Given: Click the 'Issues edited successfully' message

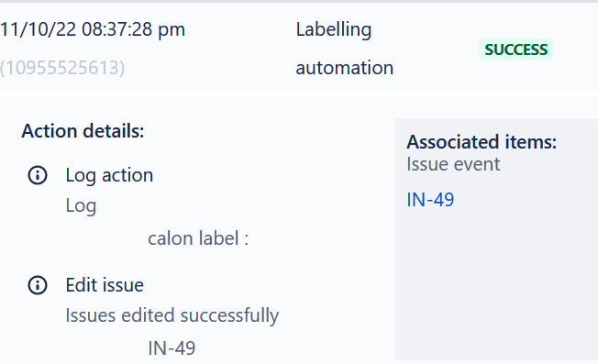Looking at the screenshot, I should pos(172,315).
